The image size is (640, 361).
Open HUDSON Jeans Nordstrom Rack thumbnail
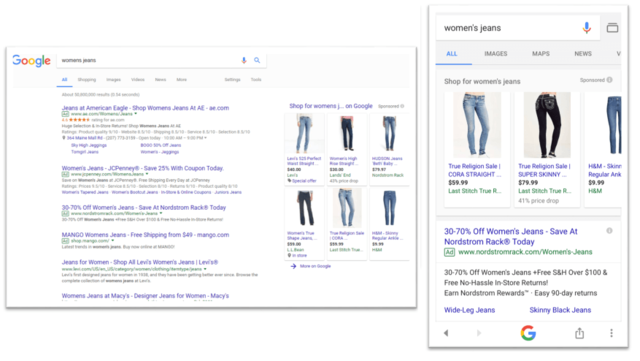coord(389,134)
